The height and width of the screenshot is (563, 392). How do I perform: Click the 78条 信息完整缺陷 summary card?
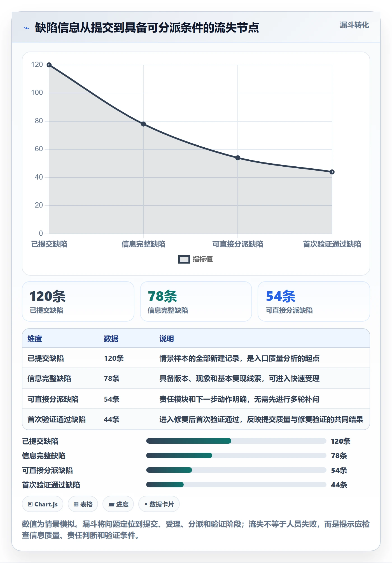click(196, 301)
